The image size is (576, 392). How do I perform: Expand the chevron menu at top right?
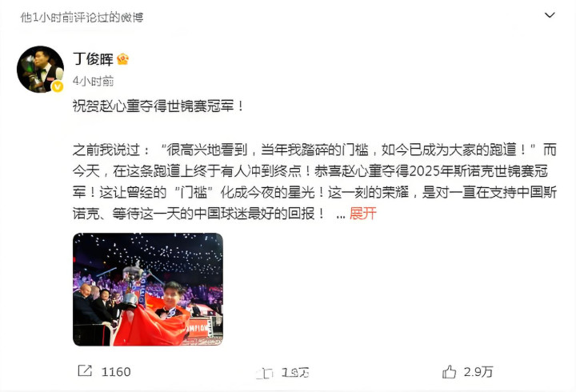coord(550,15)
